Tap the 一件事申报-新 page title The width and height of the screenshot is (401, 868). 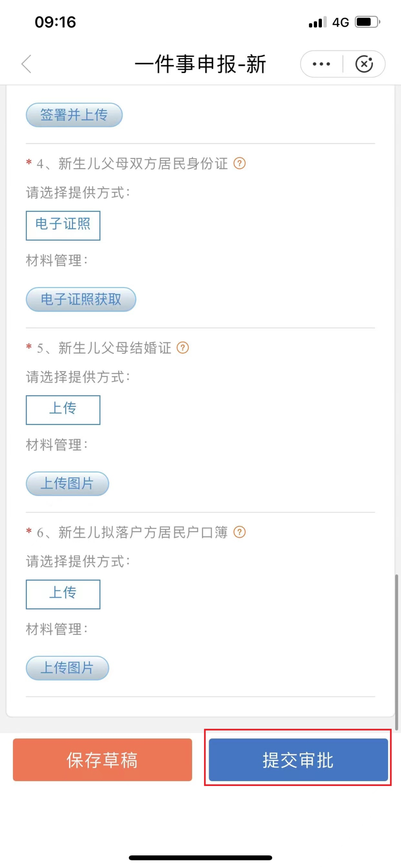tap(200, 64)
